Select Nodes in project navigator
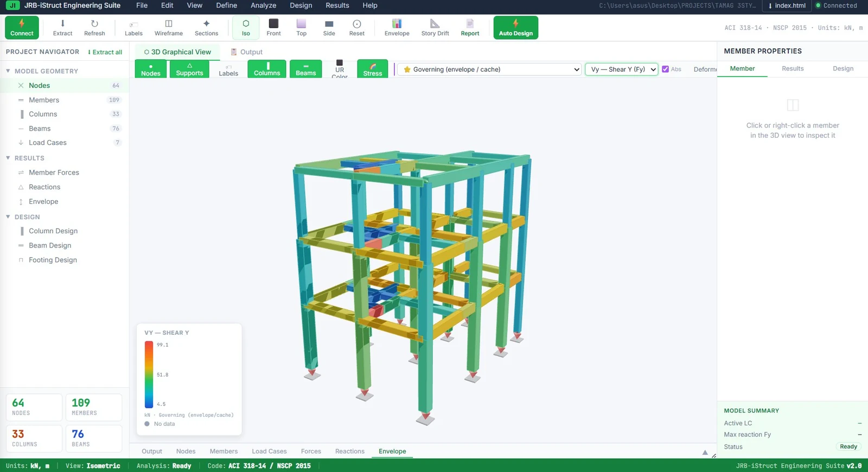 click(65, 86)
